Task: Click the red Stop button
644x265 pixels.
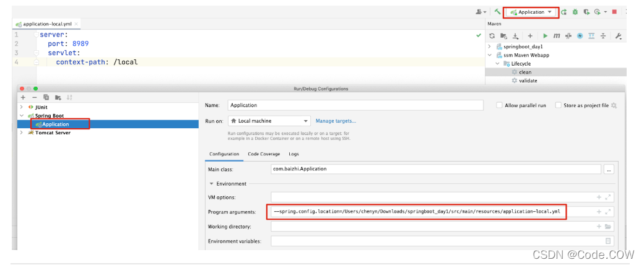Action: click(614, 12)
